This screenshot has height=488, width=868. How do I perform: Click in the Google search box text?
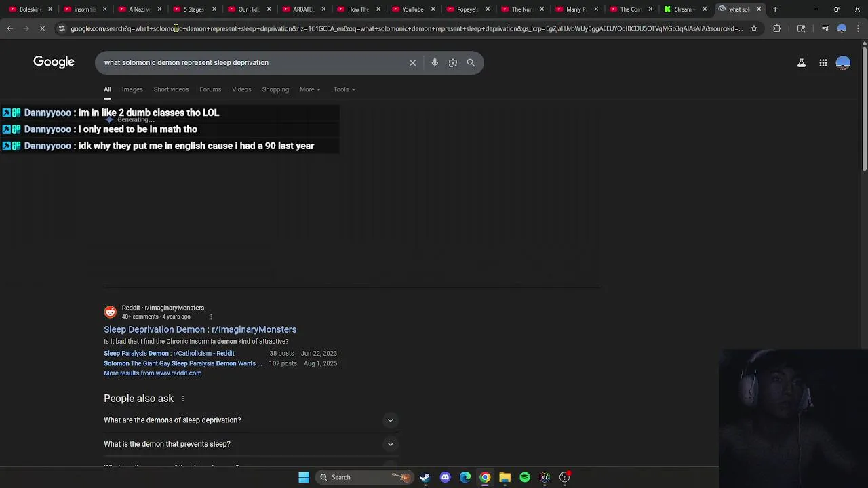tap(186, 62)
